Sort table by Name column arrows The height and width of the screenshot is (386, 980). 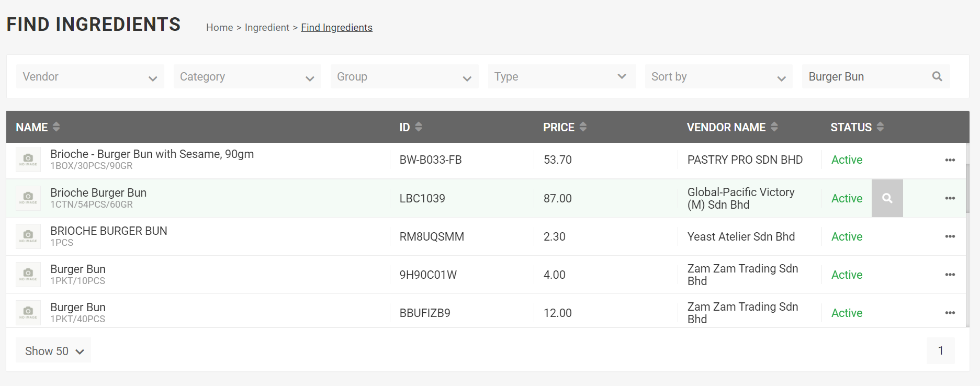coord(56,127)
